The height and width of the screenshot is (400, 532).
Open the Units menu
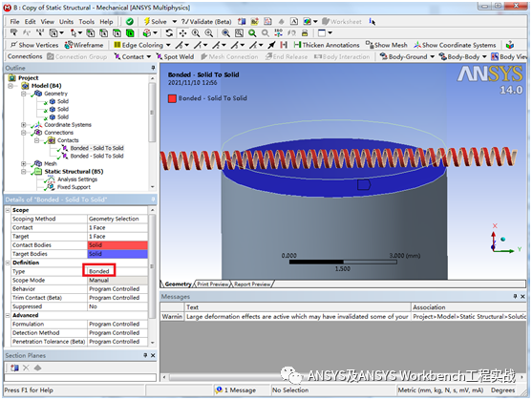click(66, 22)
